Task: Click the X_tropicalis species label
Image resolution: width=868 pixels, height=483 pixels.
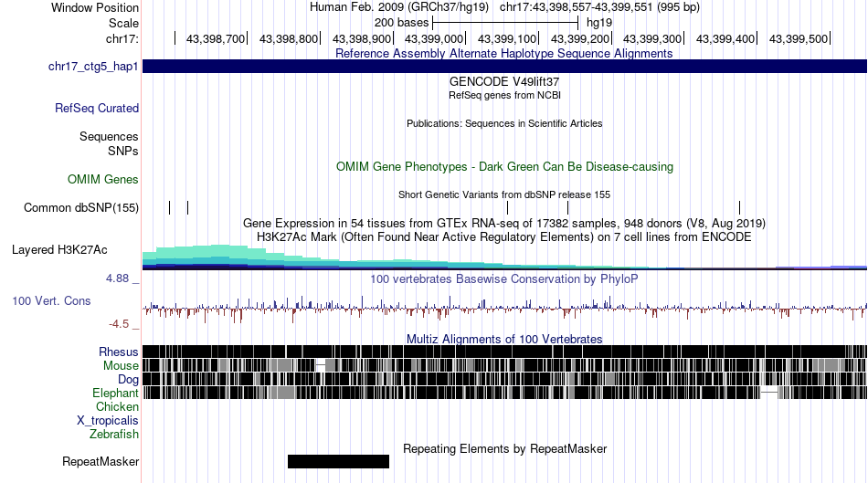Action: point(108,421)
